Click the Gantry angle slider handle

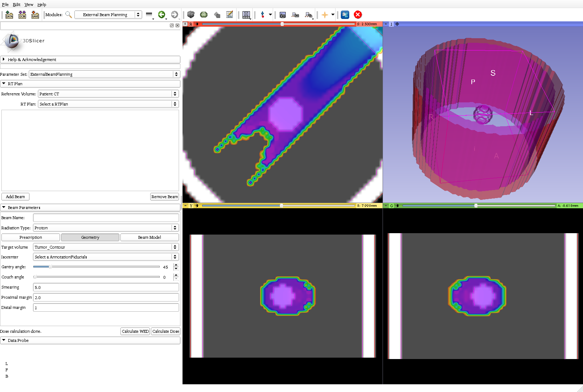pyautogui.click(x=51, y=267)
